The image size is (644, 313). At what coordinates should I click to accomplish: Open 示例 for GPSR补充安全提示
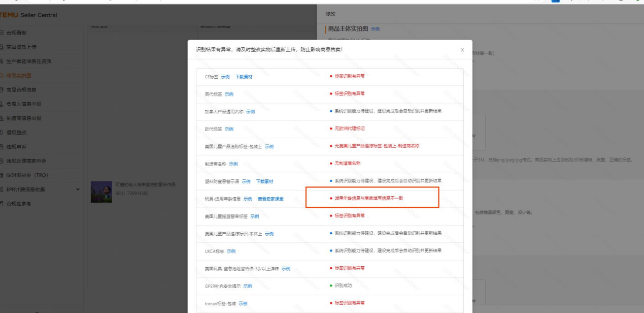point(247,286)
